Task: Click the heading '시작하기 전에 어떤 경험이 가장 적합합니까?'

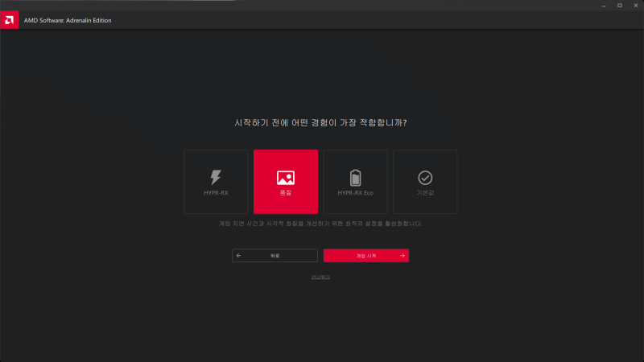Action: coord(320,123)
